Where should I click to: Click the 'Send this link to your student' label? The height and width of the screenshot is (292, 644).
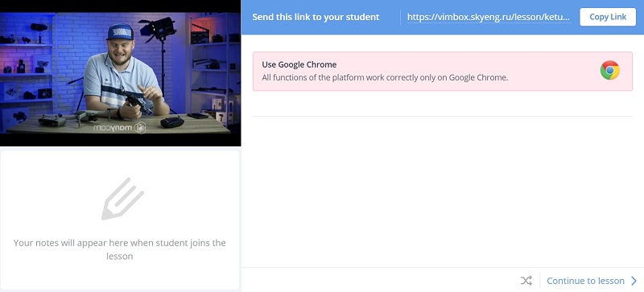316,17
